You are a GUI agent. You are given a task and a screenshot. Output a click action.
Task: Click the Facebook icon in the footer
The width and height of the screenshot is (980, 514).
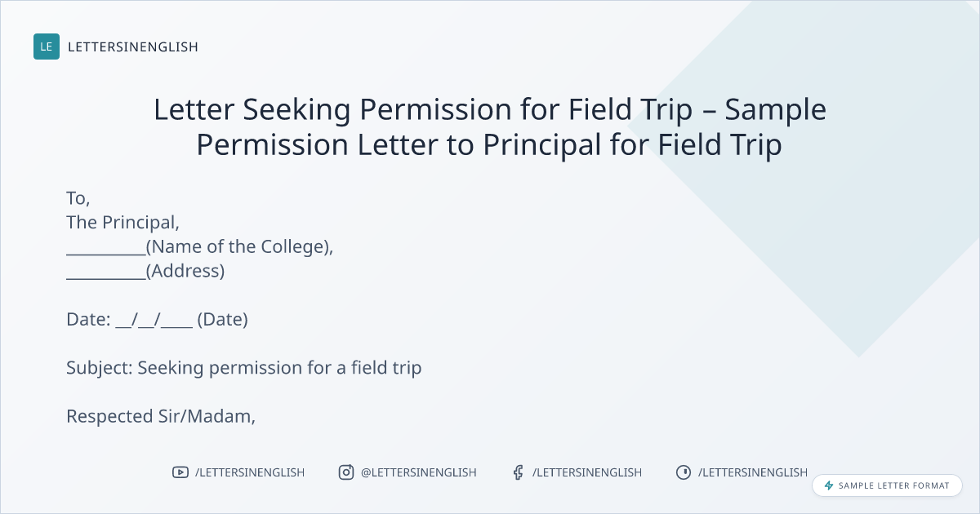pos(518,472)
